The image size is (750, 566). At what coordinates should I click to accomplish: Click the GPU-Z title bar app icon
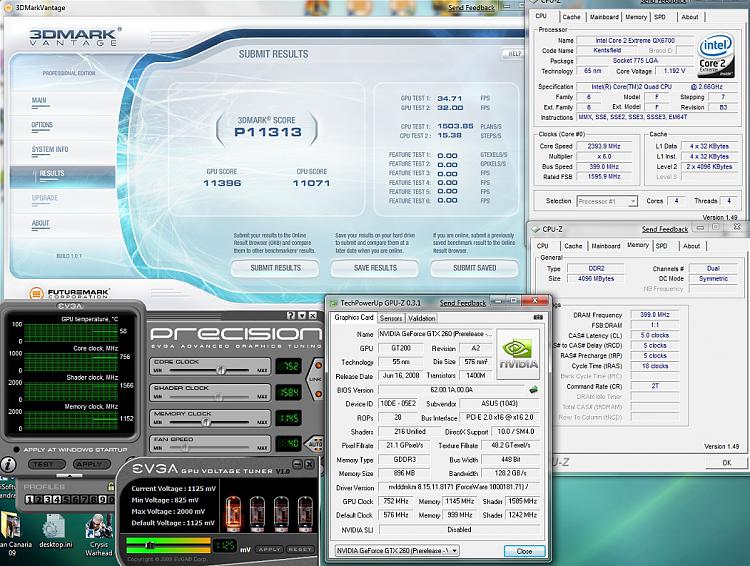click(333, 302)
